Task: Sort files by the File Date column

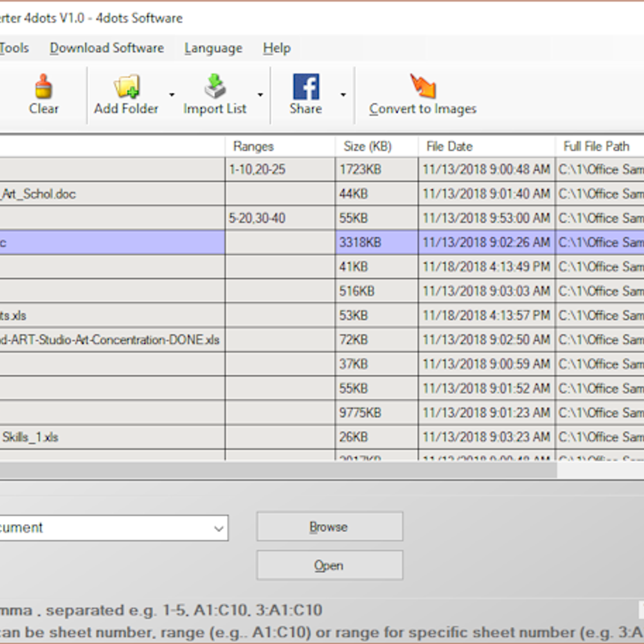Action: tap(449, 146)
